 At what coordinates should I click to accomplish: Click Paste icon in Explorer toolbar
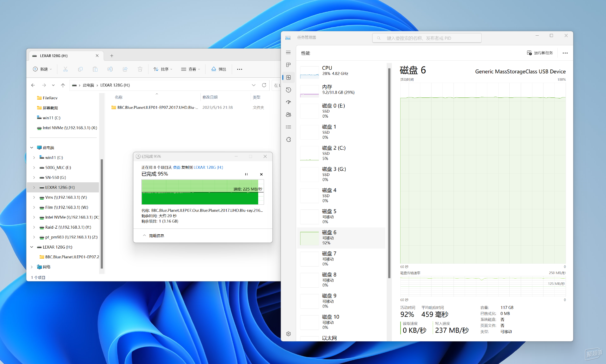point(95,69)
